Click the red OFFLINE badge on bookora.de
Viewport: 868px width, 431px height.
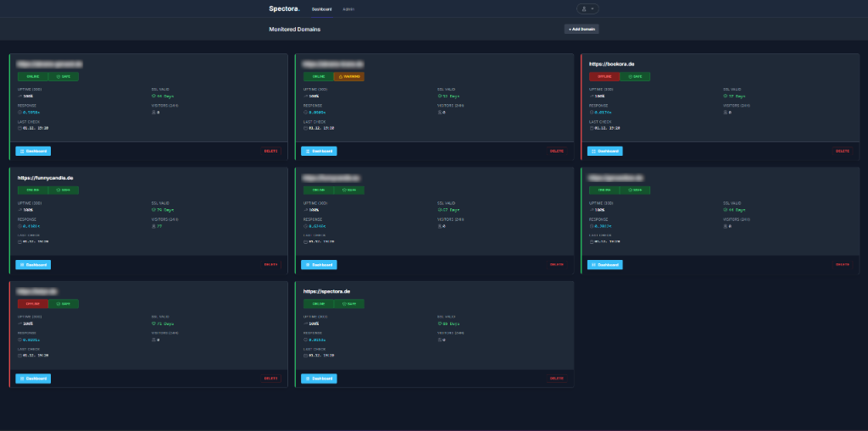[604, 76]
